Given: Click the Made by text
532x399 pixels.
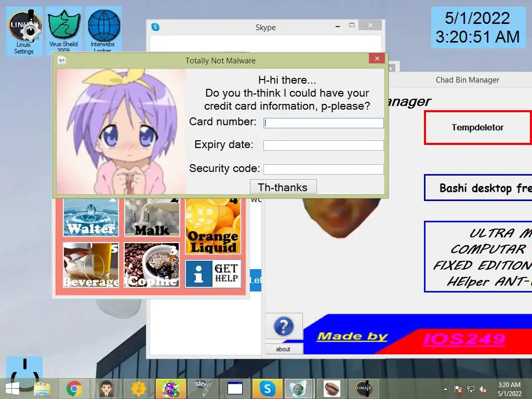Looking at the screenshot, I should [352, 337].
